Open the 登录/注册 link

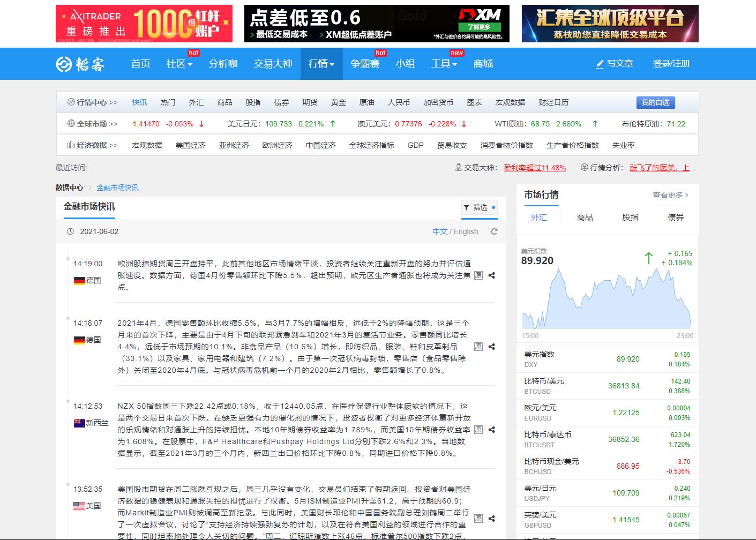pos(671,64)
